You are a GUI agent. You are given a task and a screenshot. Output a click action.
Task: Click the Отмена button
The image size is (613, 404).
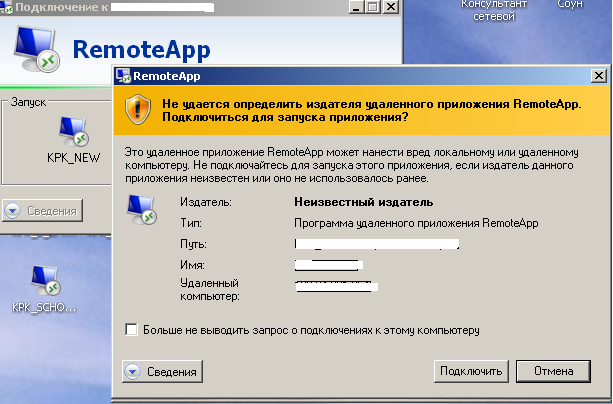[553, 371]
